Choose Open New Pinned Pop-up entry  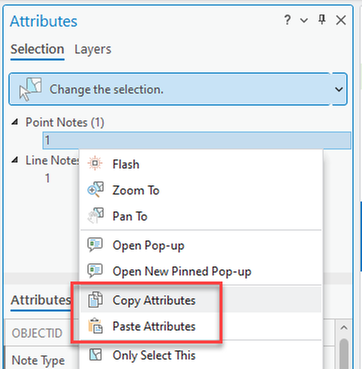point(201,271)
